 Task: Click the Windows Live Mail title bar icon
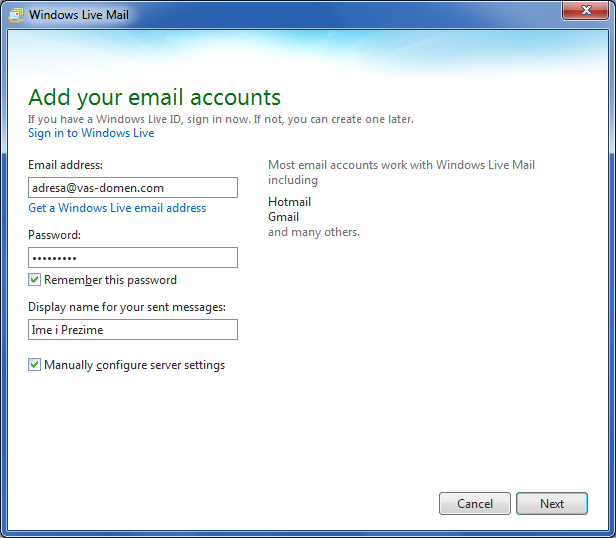(x=16, y=15)
